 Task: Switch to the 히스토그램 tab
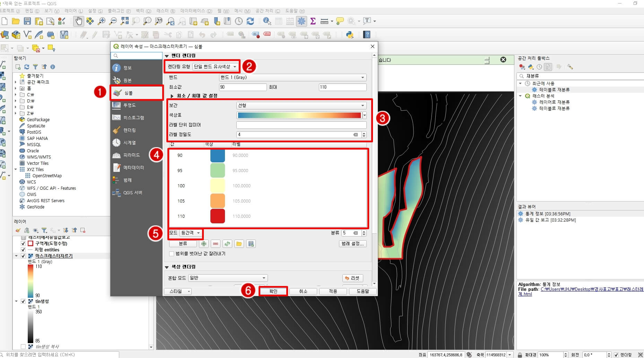pyautogui.click(x=137, y=118)
